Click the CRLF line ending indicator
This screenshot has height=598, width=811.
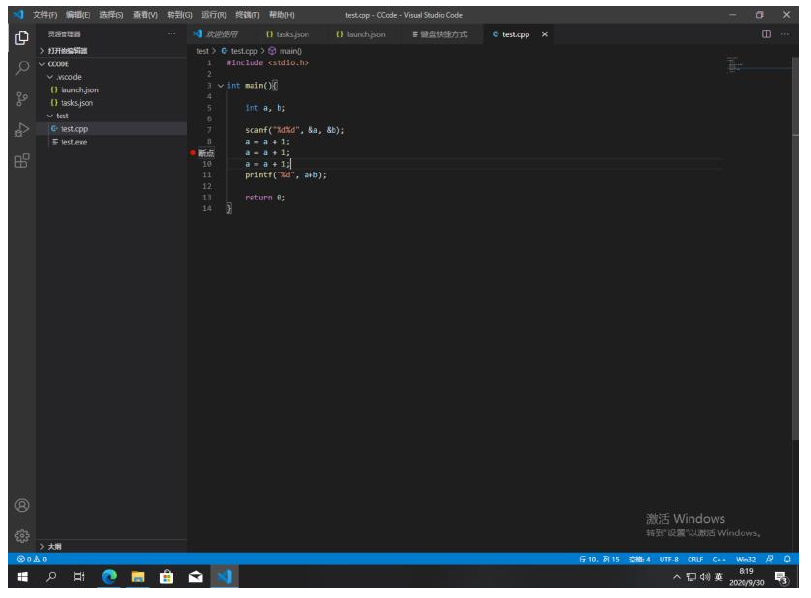point(695,559)
